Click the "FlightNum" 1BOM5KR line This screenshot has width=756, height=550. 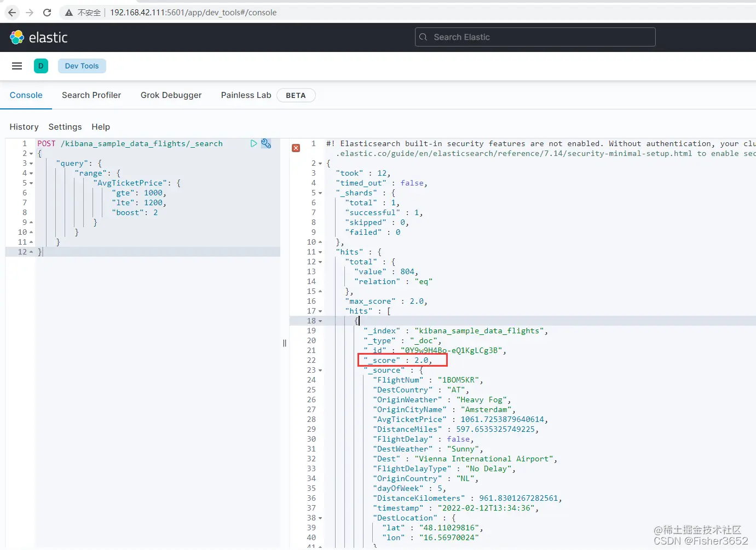point(428,380)
